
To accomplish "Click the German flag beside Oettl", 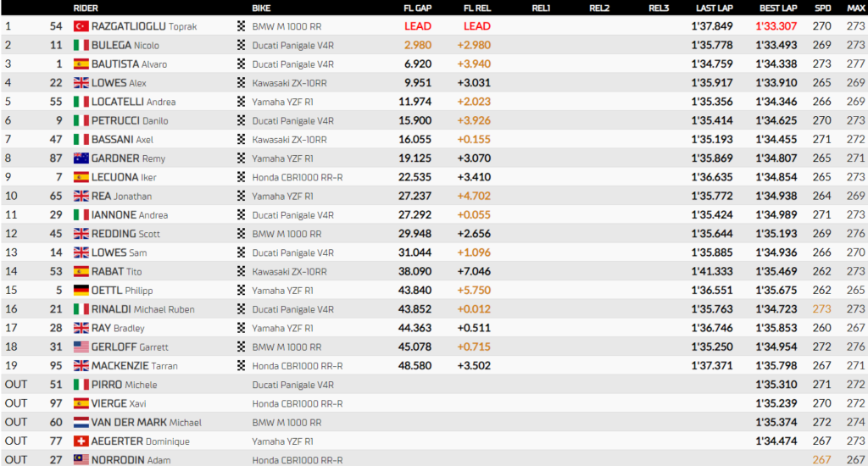I will coord(82,290).
